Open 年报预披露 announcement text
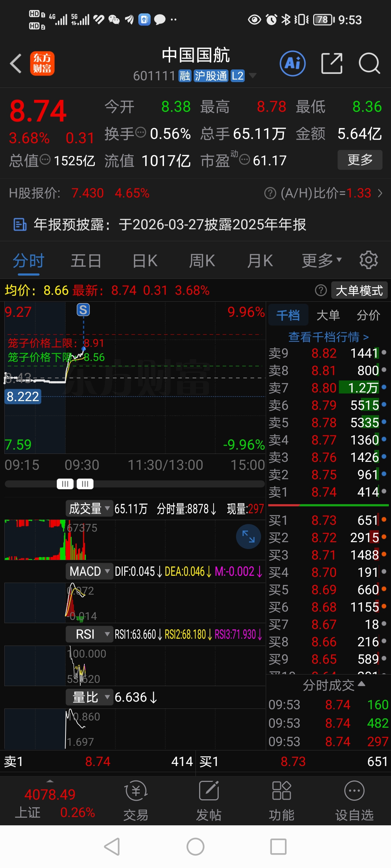This screenshot has height=868, width=391. coord(170,225)
